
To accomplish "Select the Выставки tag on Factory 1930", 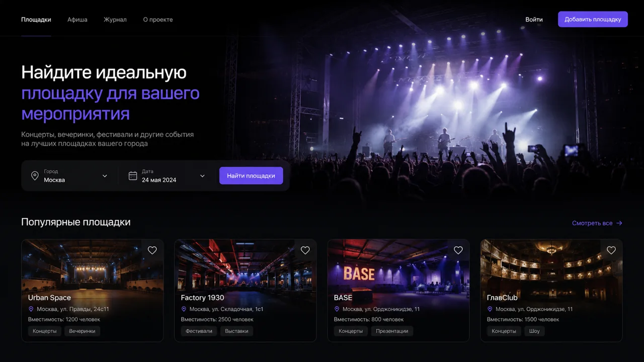I will coord(237,331).
